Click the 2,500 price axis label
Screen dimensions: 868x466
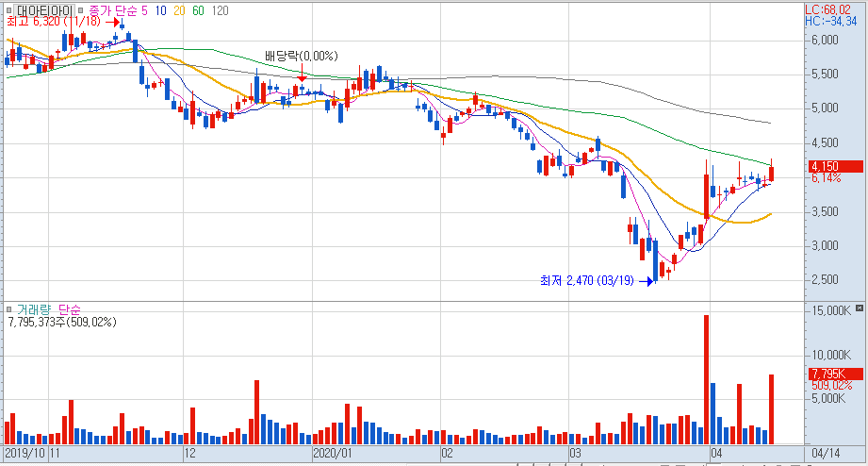pos(825,280)
